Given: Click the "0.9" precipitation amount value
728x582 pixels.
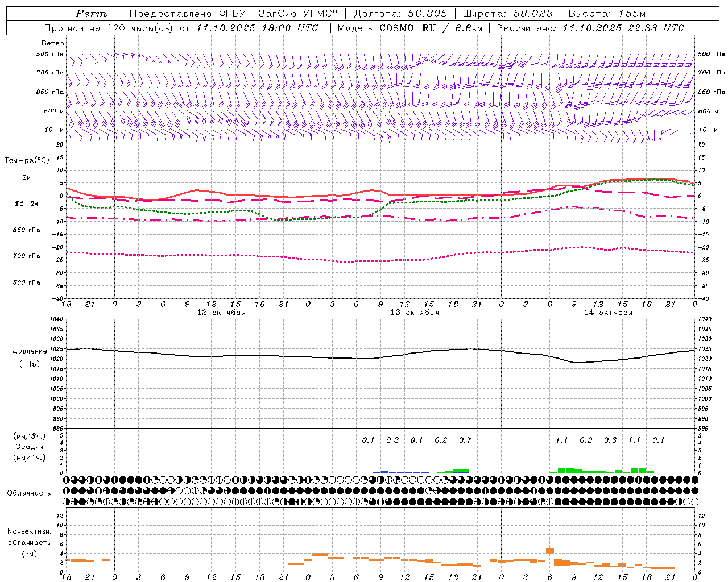Looking at the screenshot, I should pos(586,440).
